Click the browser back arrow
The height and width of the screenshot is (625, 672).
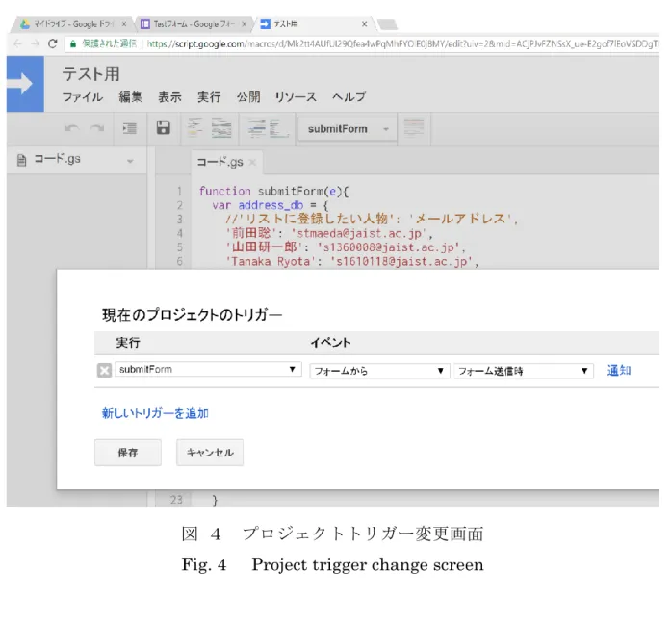point(17,43)
